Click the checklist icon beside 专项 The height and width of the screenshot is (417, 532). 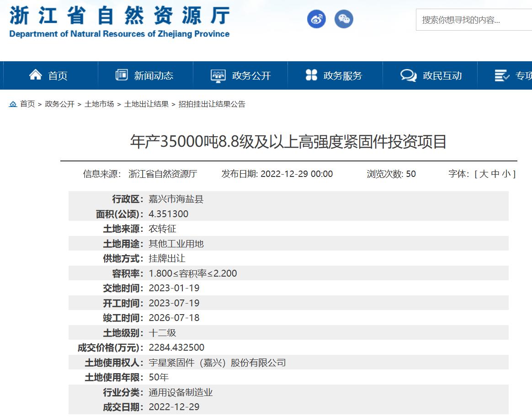(502, 75)
